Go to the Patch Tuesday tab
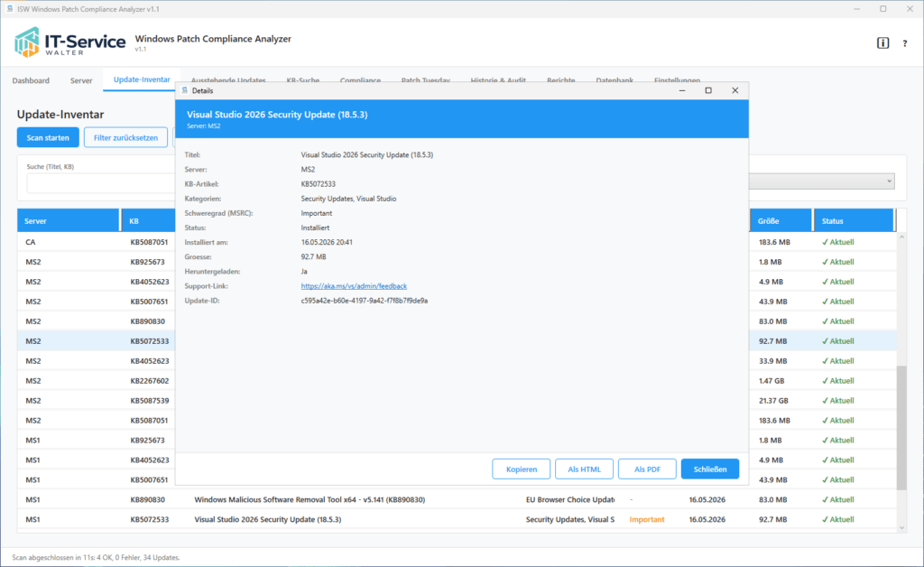Image resolution: width=924 pixels, height=567 pixels. pos(426,80)
